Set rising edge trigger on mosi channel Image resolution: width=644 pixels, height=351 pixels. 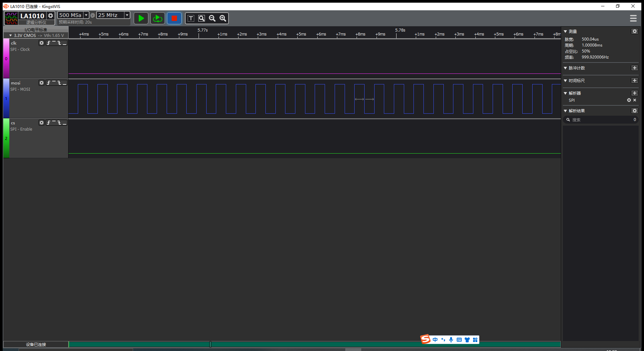coord(48,83)
